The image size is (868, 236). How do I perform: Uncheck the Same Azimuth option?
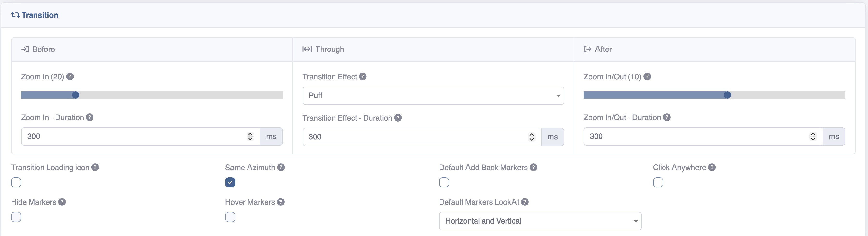[x=230, y=182]
